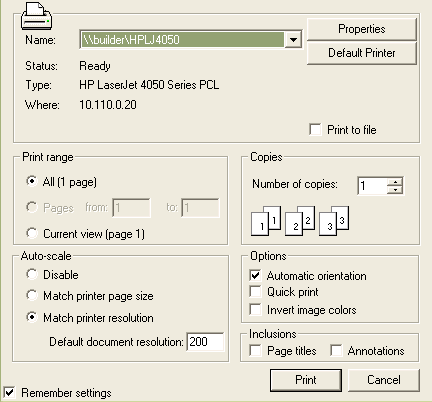Image resolution: width=432 pixels, height=402 pixels.
Task: Click the Default document resolution field
Action: (205, 342)
